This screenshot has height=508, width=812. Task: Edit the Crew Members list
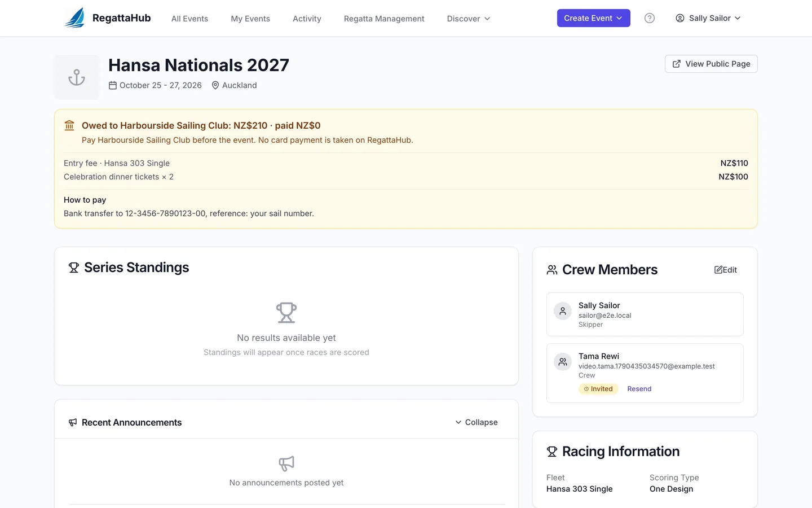point(726,270)
